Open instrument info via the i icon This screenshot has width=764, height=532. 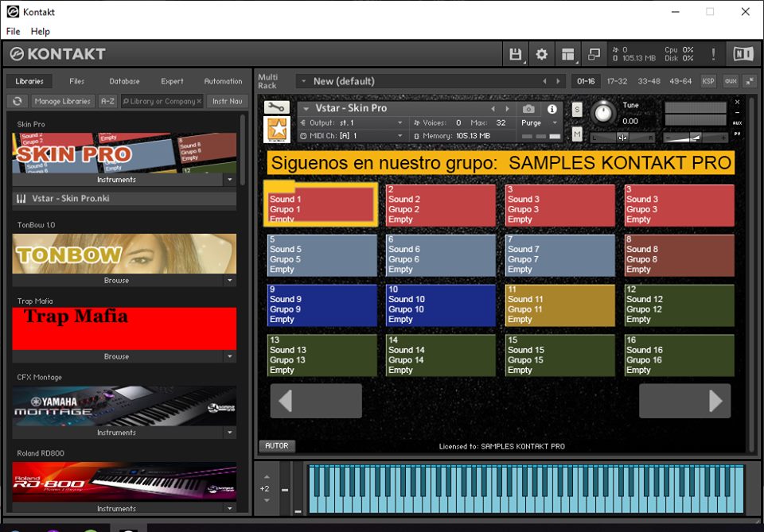pyautogui.click(x=552, y=108)
